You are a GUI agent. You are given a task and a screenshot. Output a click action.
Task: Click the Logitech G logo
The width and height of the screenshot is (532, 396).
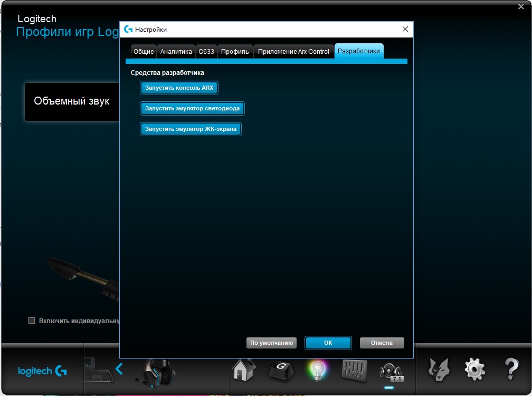[42, 371]
